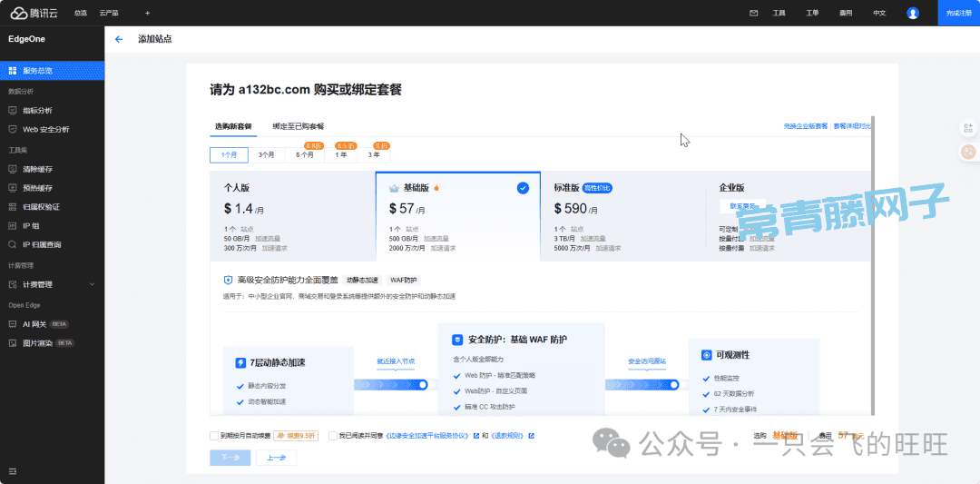Open Web 安全分析 in the sidebar
The height and width of the screenshot is (484, 980).
pos(52,130)
